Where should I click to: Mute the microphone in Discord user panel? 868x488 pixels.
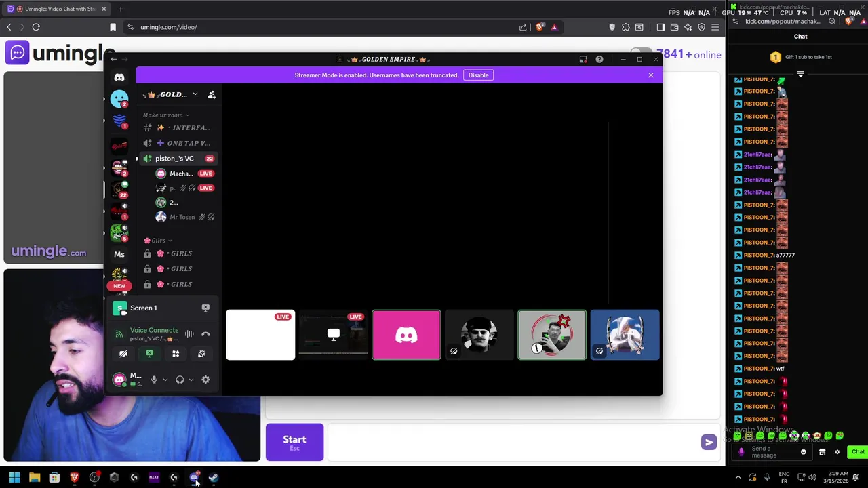(154, 380)
